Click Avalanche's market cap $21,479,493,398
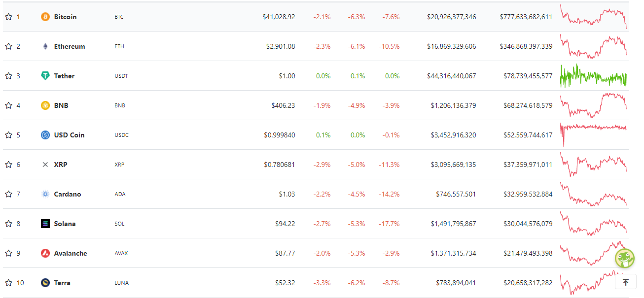The height and width of the screenshot is (298, 644). pos(528,253)
